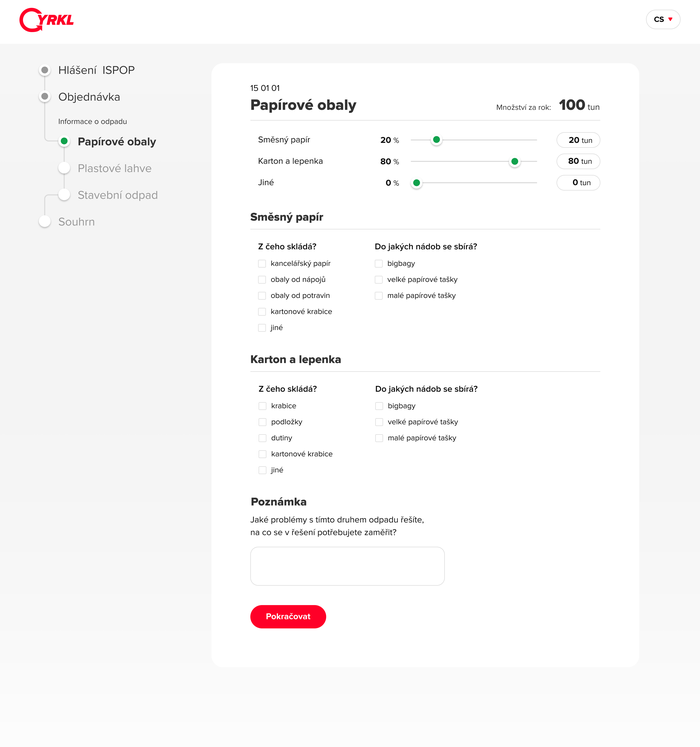Image resolution: width=700 pixels, height=747 pixels.
Task: Open the CS language dropdown
Action: 663,19
